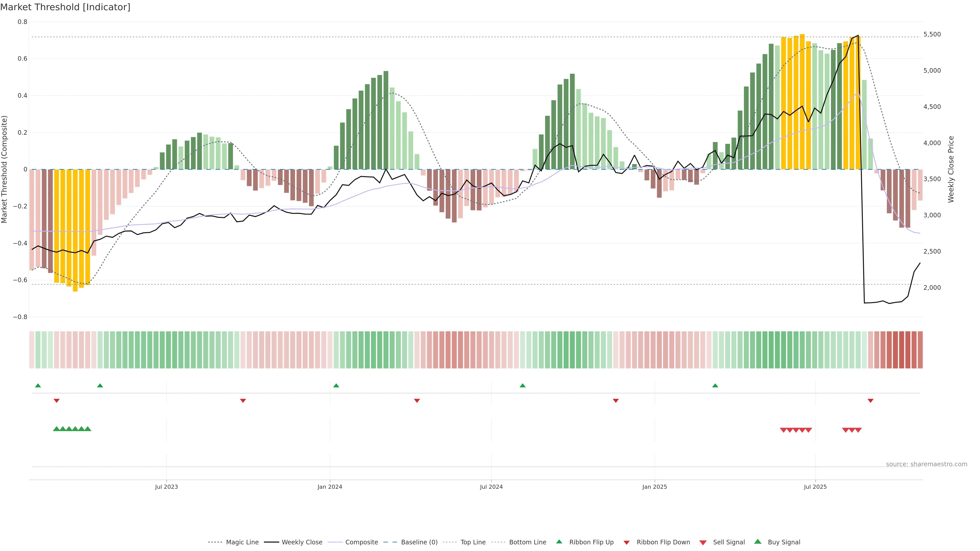Toggle the Magic Line legend entry
The image size is (980, 551).
tap(242, 542)
